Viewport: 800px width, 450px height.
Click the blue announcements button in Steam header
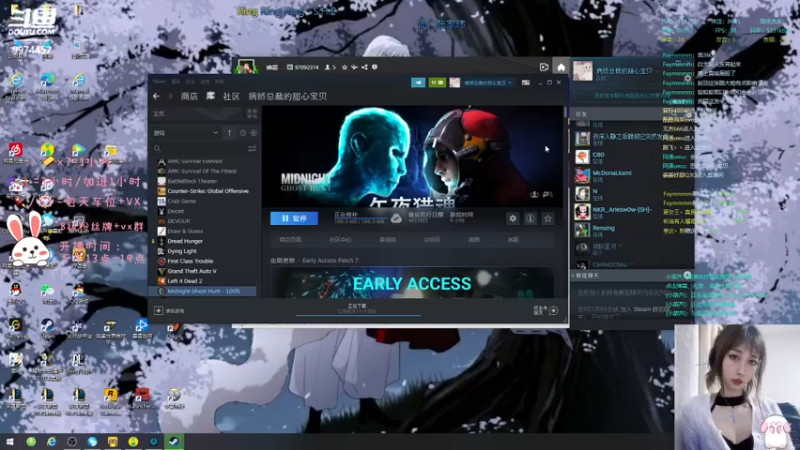click(418, 82)
